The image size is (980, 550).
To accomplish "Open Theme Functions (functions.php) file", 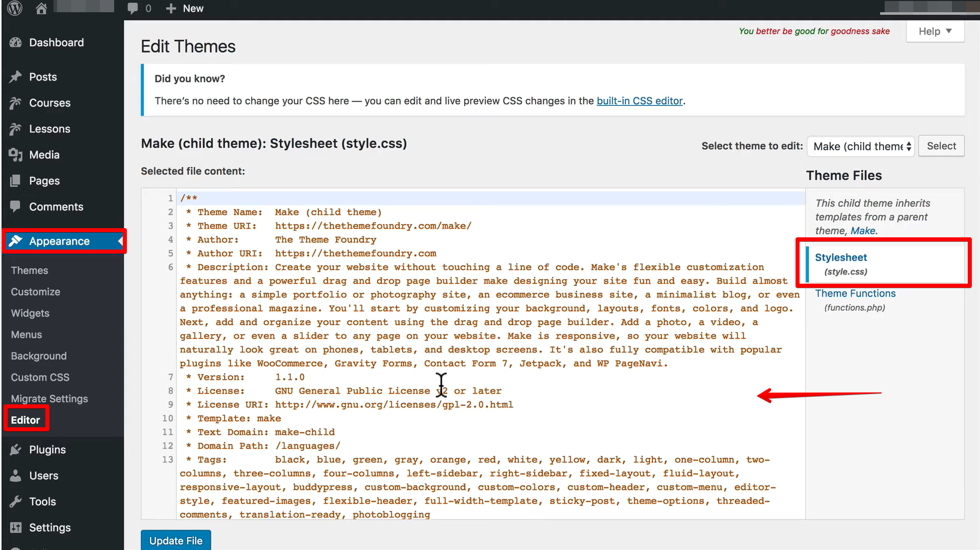I will pyautogui.click(x=855, y=294).
